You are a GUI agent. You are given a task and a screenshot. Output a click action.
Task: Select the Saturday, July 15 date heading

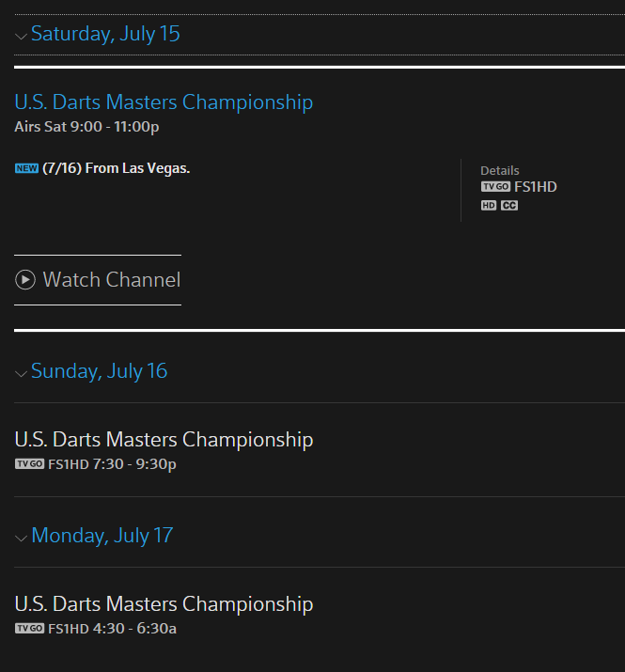tap(105, 34)
